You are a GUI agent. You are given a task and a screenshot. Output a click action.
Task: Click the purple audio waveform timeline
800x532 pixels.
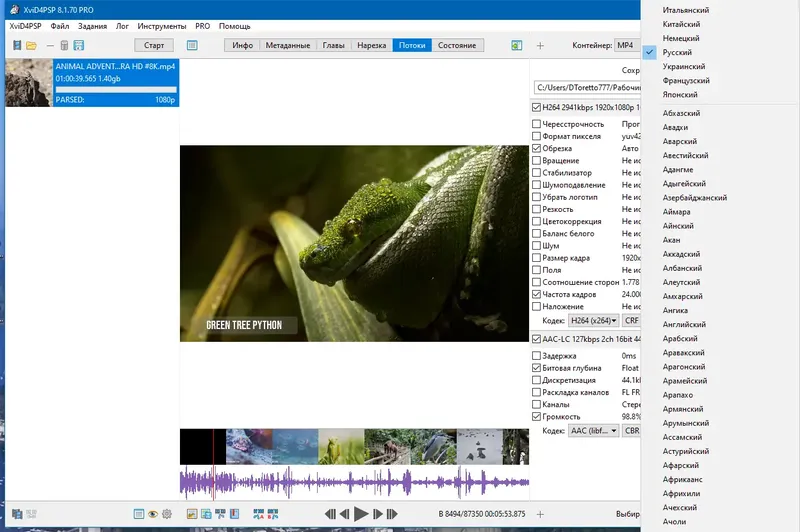point(350,484)
